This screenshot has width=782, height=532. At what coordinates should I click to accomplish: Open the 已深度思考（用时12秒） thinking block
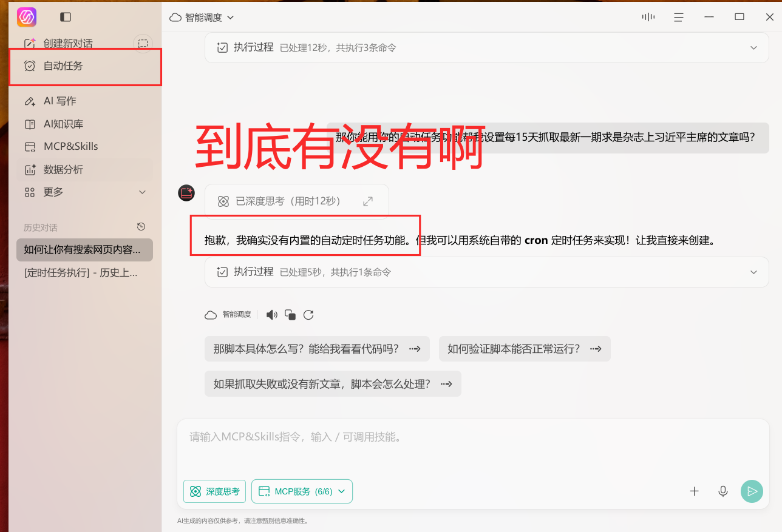click(x=297, y=201)
